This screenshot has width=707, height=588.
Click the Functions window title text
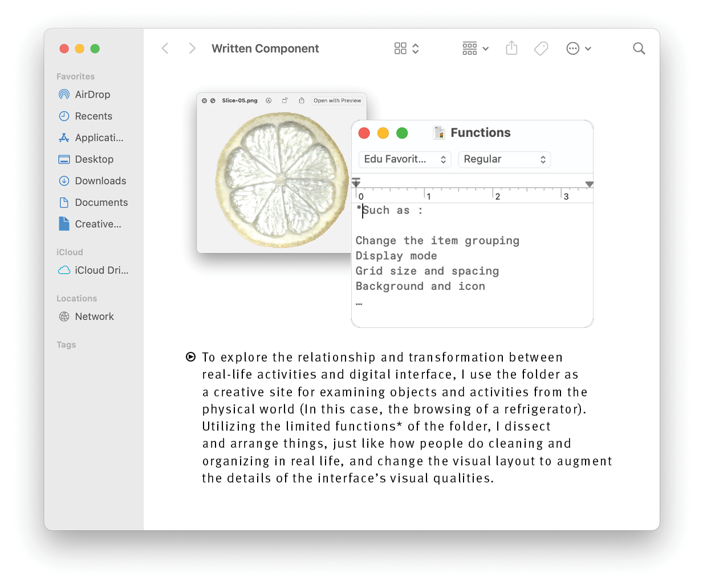pos(481,133)
